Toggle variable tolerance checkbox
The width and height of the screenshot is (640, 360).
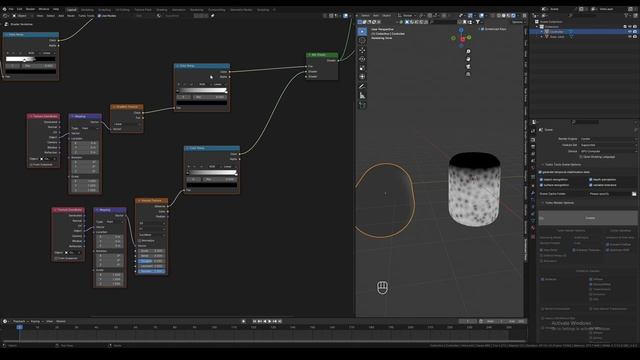[x=591, y=185]
